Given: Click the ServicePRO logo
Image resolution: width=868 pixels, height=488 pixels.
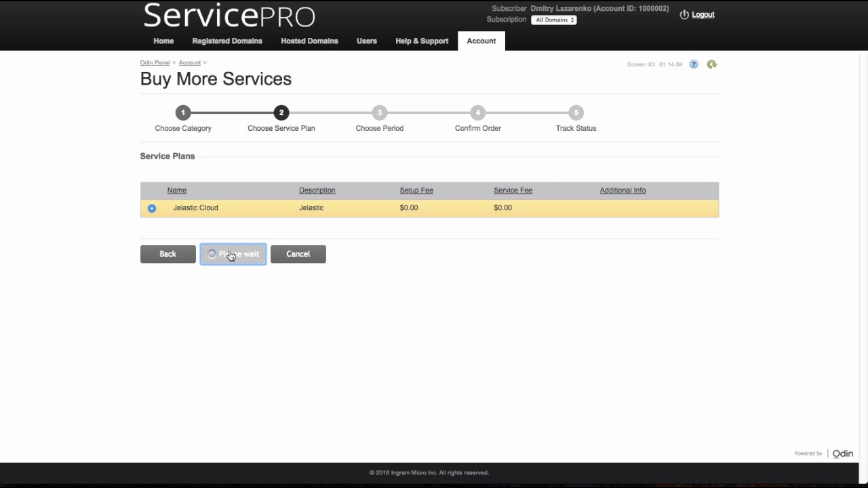Looking at the screenshot, I should tap(229, 15).
